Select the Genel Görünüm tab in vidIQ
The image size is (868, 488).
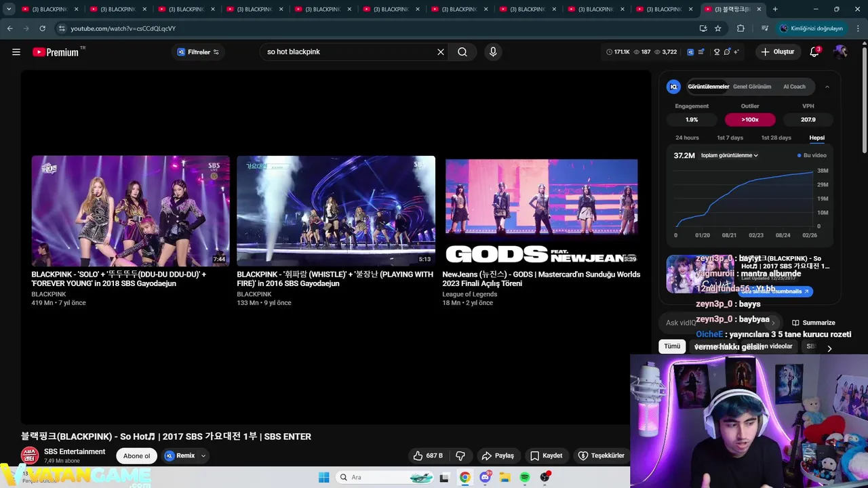752,87
